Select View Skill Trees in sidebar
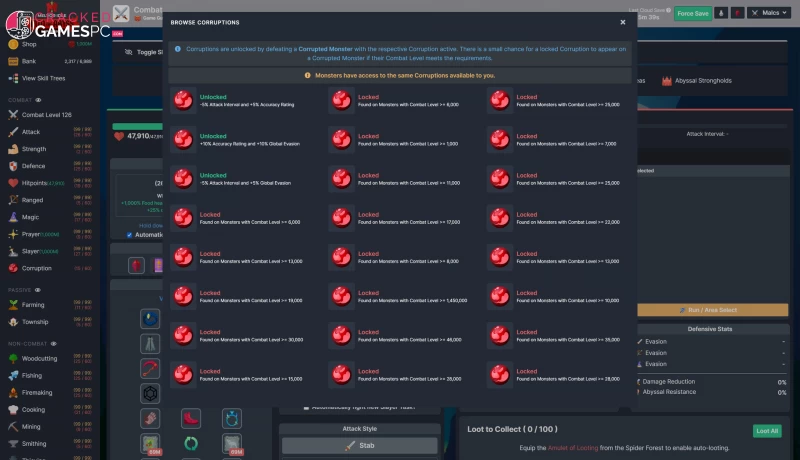 pos(43,78)
